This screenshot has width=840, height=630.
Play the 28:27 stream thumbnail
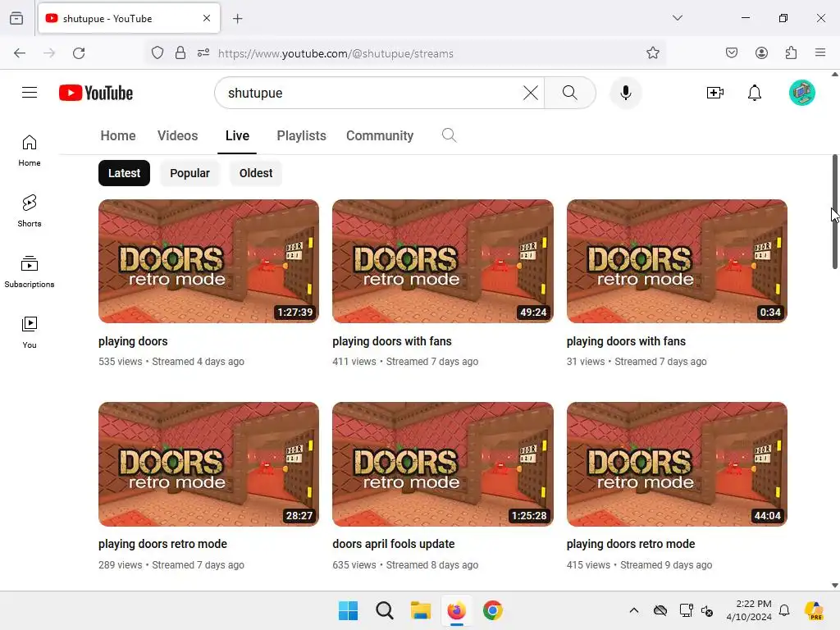click(208, 464)
